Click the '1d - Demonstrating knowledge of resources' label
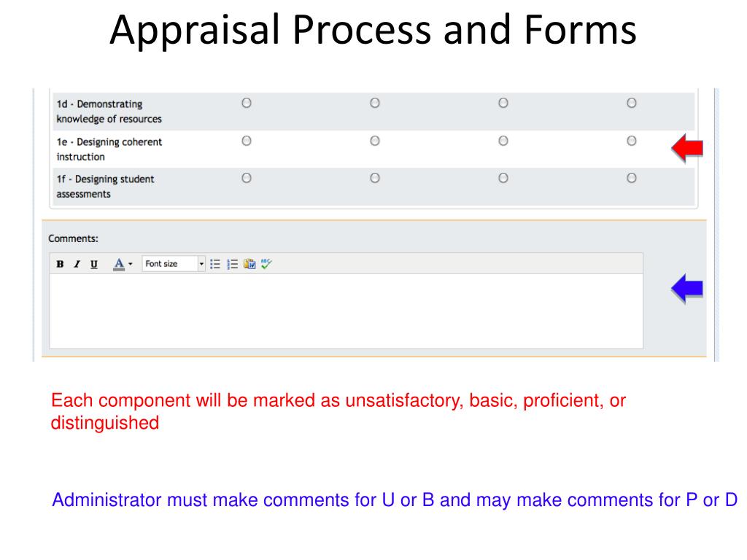 pyautogui.click(x=109, y=112)
